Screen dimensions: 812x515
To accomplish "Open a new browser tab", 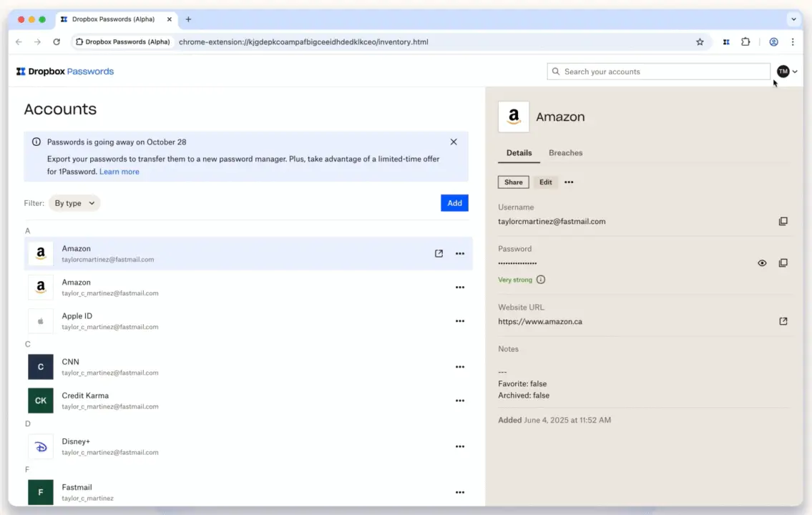I will pos(188,19).
